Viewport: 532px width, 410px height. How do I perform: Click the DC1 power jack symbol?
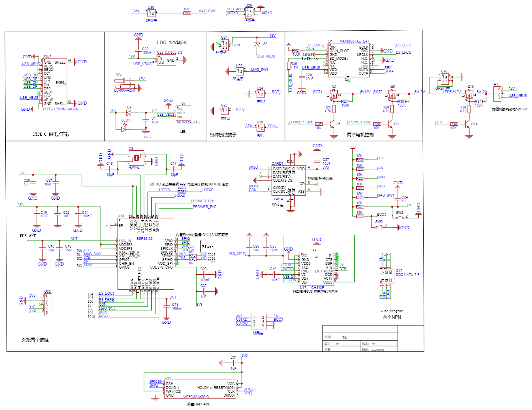[124, 83]
